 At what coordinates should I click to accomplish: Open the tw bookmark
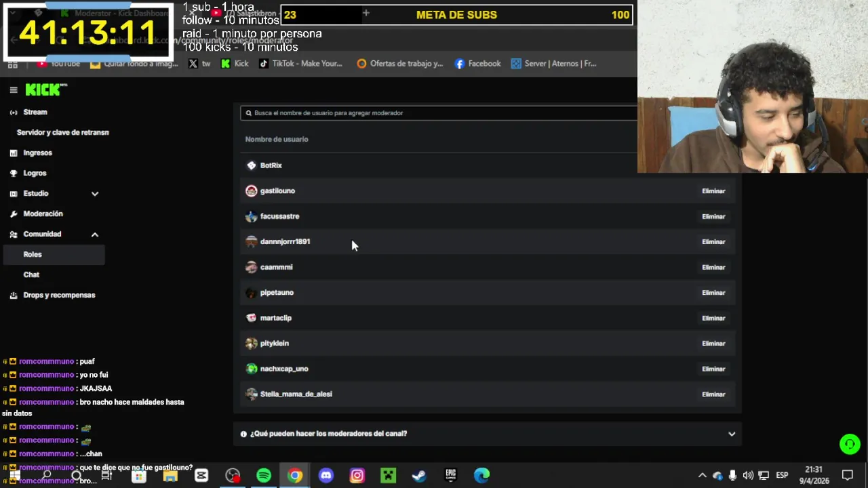(199, 64)
